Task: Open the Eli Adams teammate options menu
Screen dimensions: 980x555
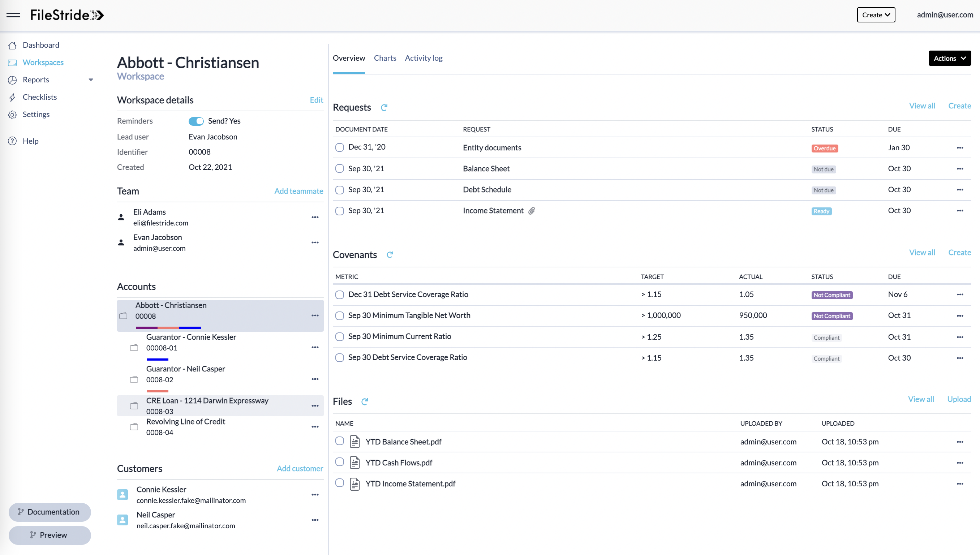Action: pos(314,217)
